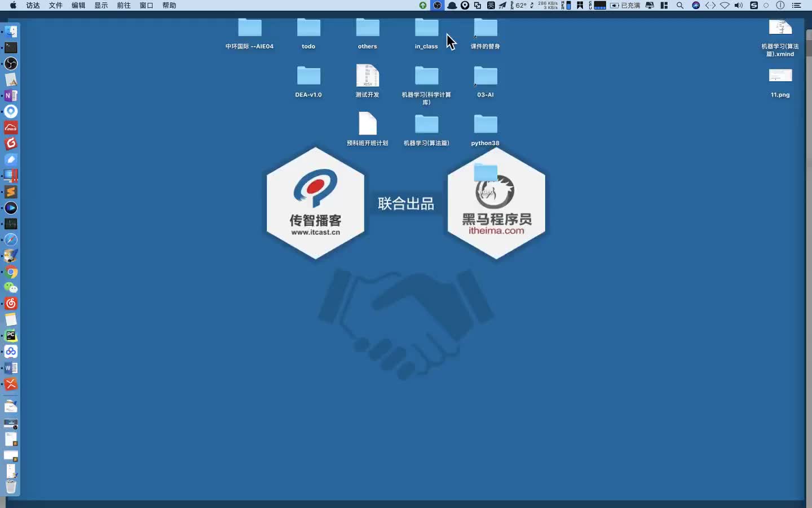
Task: Open OneNote from the Dock
Action: point(11,95)
